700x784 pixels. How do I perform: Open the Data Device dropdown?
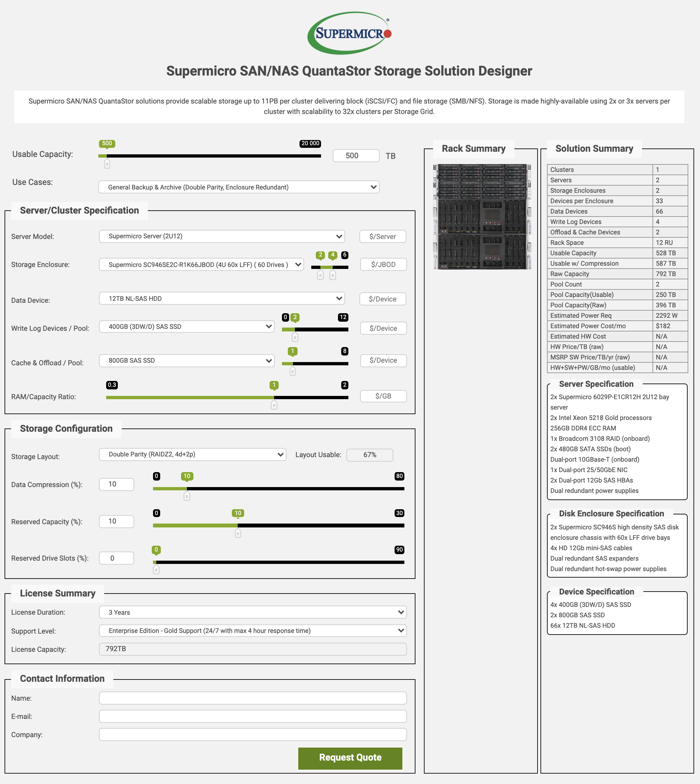(221, 299)
